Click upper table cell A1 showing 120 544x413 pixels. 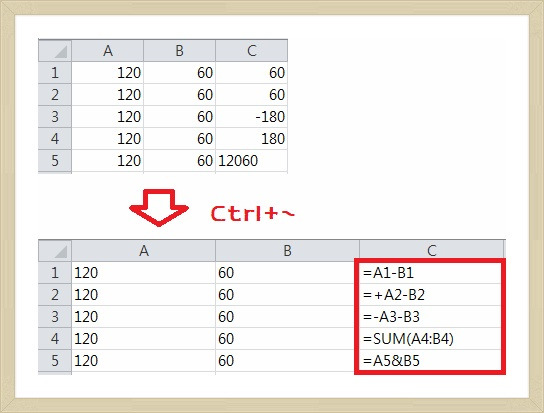[x=108, y=73]
